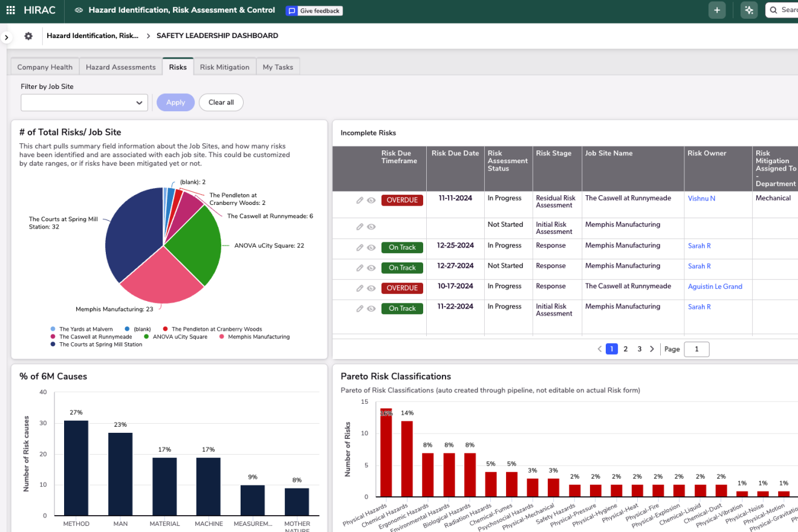Open the Filter by Job Site dropdown
This screenshot has width=798, height=532.
tap(84, 103)
